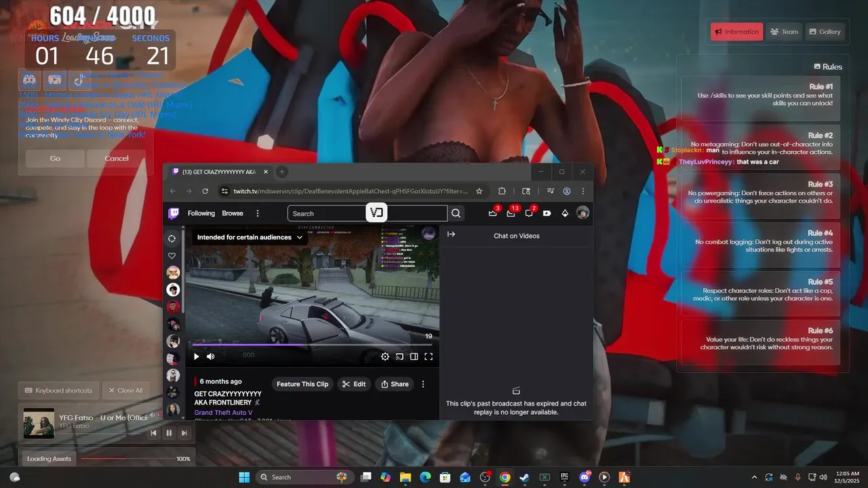This screenshot has height=488, width=868.
Task: Open Chrome media controls icon
Action: click(x=550, y=191)
